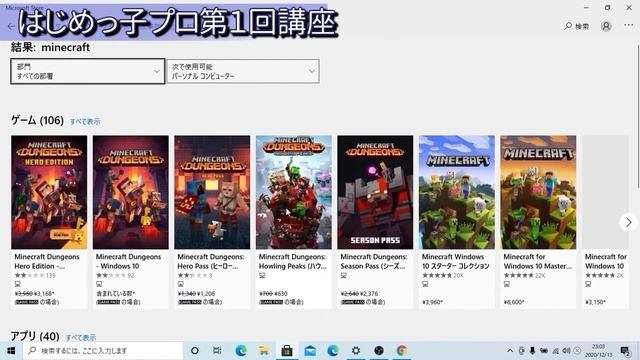Open the taskbar clock showing 23:03
The width and height of the screenshot is (640, 360).
point(599,351)
